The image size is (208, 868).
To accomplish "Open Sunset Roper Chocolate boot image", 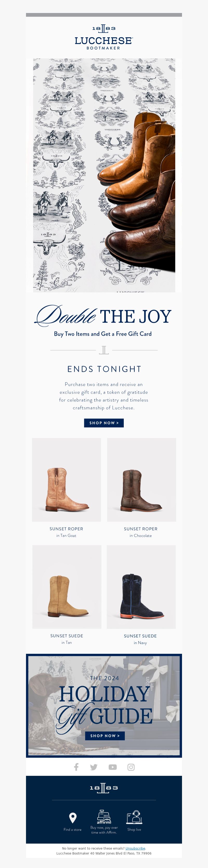I will click(x=141, y=480).
